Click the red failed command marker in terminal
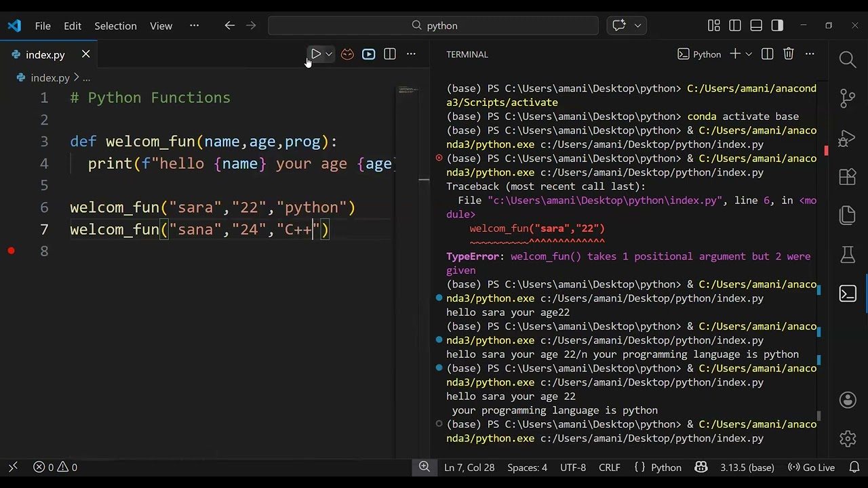The image size is (868, 488). 439,158
